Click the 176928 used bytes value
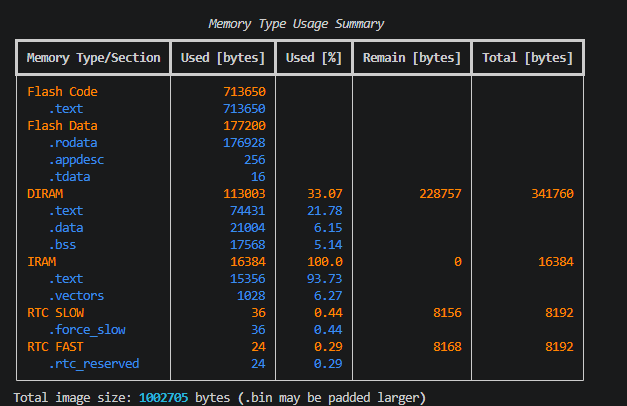 pyautogui.click(x=244, y=143)
